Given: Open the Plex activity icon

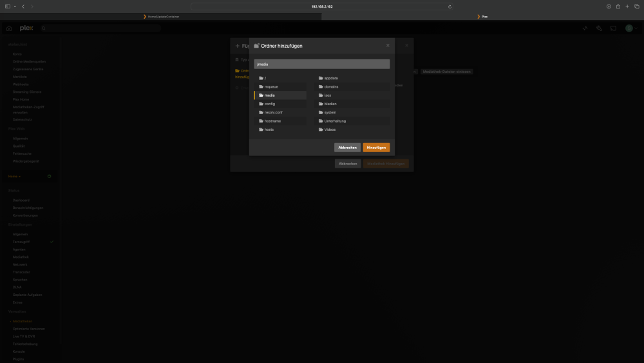Looking at the screenshot, I should point(585,28).
